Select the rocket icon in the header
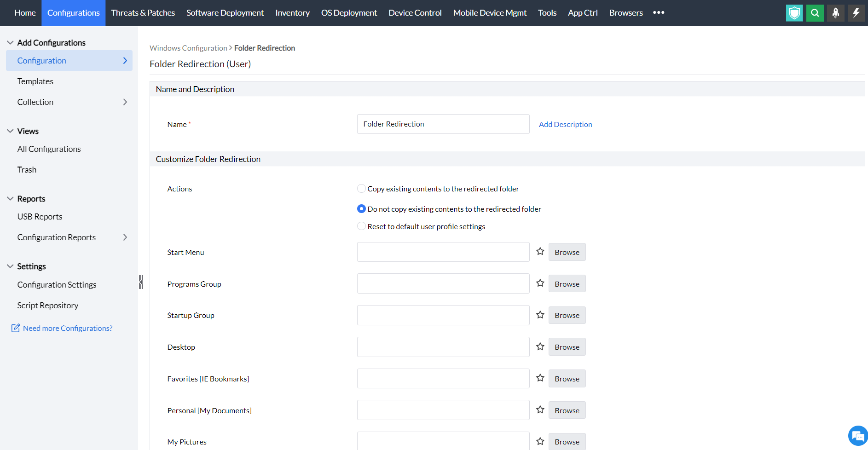Viewport: 868px width, 450px height. 835,13
